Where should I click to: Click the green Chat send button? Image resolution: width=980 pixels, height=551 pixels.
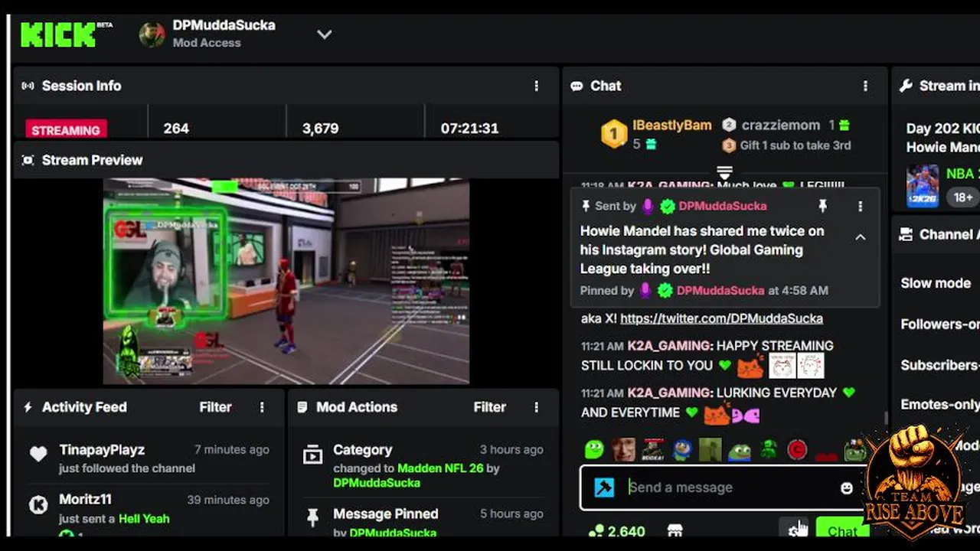click(x=841, y=530)
